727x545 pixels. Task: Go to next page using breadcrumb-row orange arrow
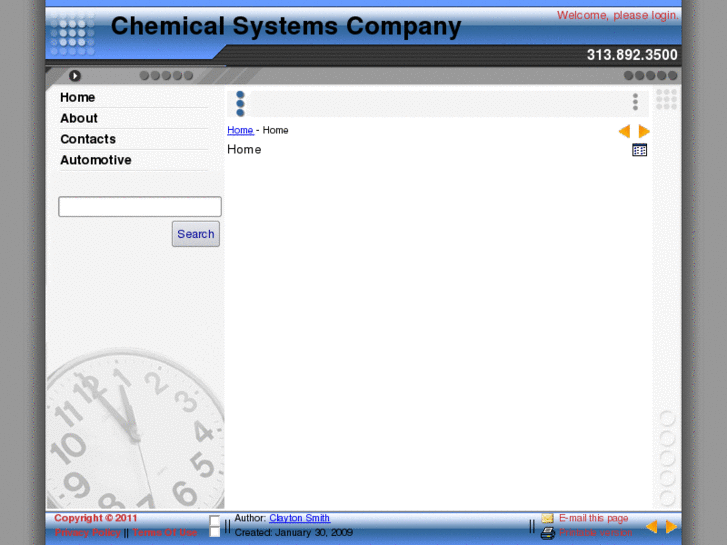[644, 131]
